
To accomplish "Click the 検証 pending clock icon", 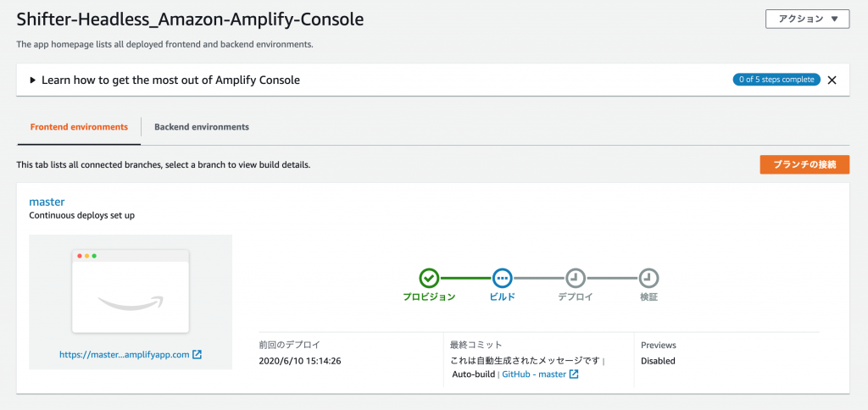I will point(648,278).
